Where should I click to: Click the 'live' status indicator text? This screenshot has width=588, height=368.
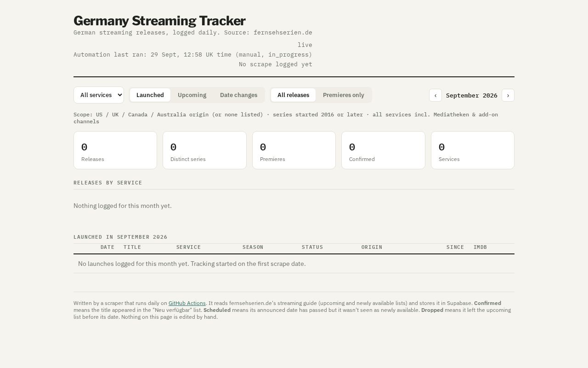(305, 45)
